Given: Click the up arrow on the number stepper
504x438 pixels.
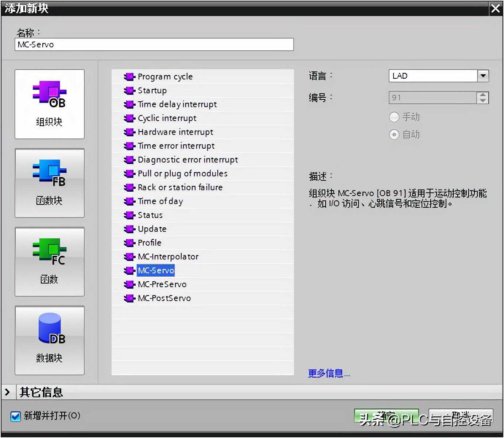Looking at the screenshot, I should 482,95.
